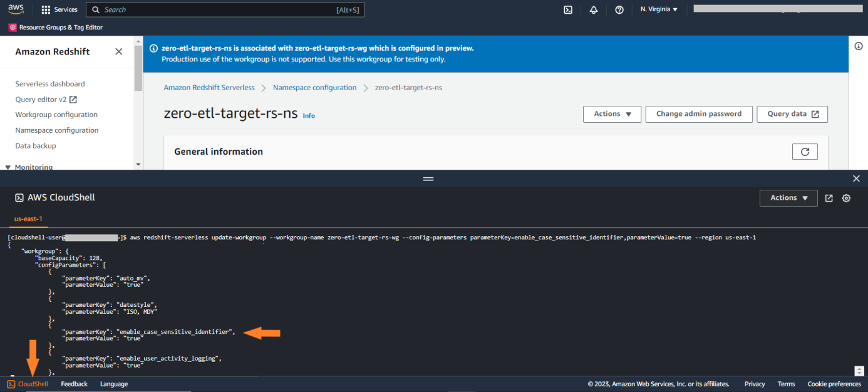This screenshot has height=392, width=868.
Task: Open CloudShell in a new browser tab icon
Action: (829, 198)
